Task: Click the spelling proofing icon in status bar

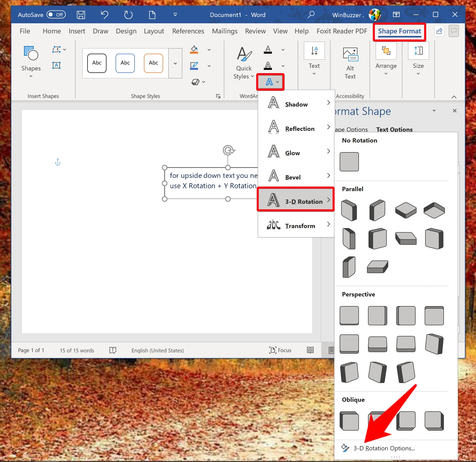Action: click(113, 350)
